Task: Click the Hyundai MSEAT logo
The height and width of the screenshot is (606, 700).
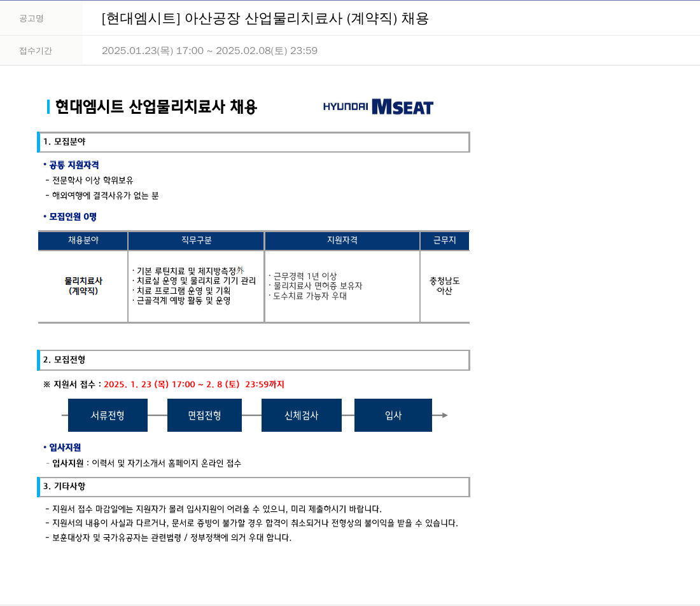Action: click(x=378, y=107)
